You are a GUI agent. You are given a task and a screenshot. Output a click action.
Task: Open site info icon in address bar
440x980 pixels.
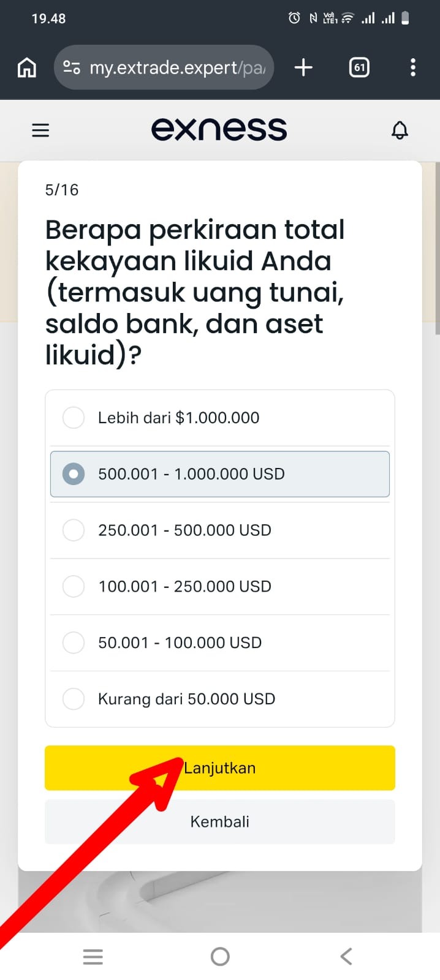coord(72,67)
